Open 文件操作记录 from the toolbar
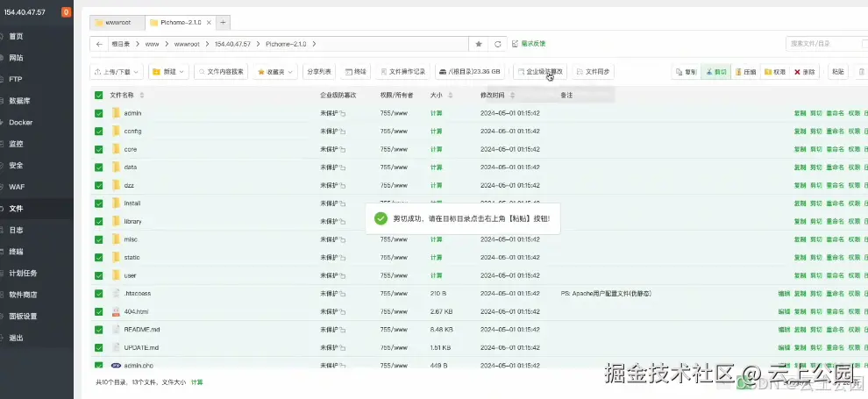 click(x=403, y=71)
